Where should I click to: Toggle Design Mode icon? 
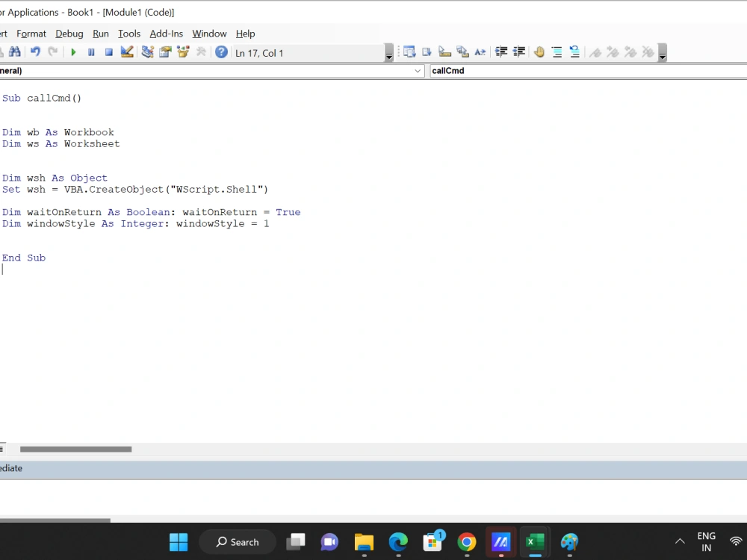(x=127, y=52)
